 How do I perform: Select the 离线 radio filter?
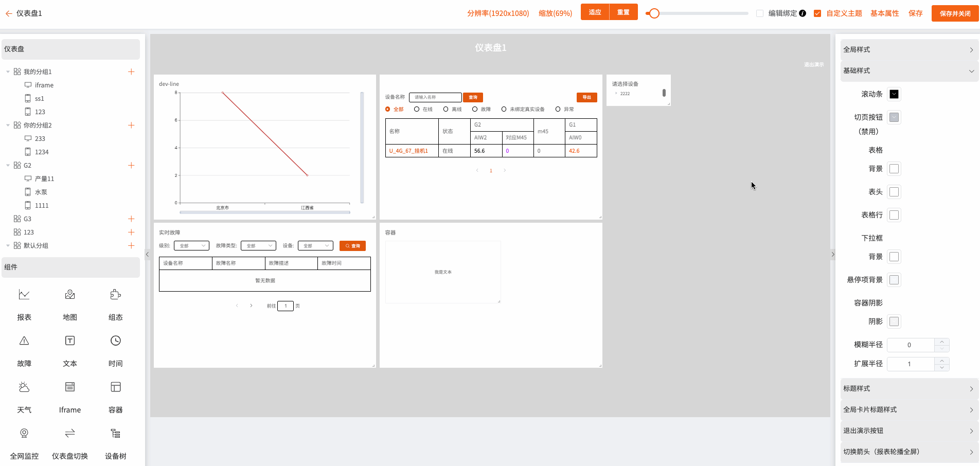click(x=446, y=109)
